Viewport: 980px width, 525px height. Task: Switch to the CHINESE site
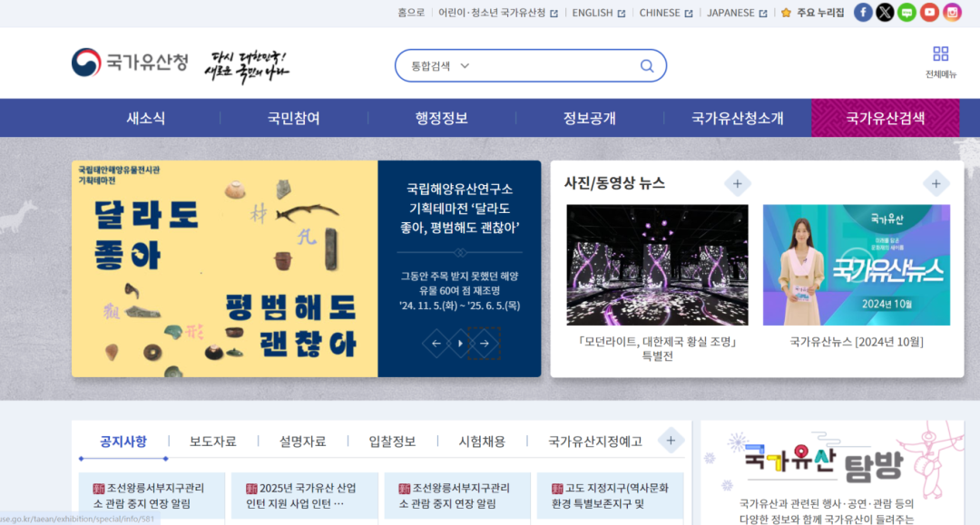point(666,13)
